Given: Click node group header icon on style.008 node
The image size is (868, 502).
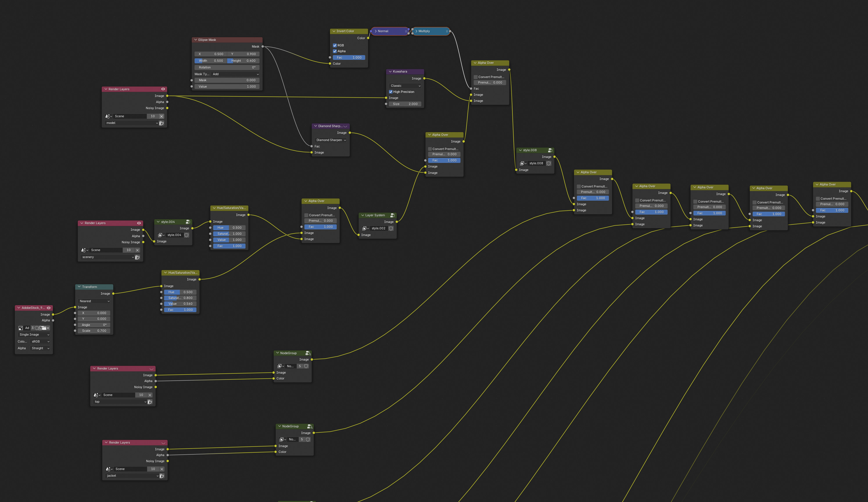Looking at the screenshot, I should point(550,150).
